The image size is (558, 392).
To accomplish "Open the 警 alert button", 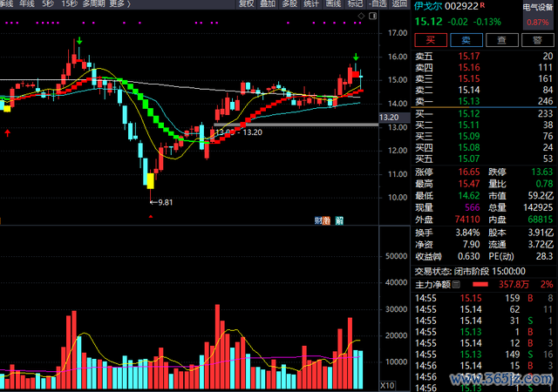I will tap(536, 39).
